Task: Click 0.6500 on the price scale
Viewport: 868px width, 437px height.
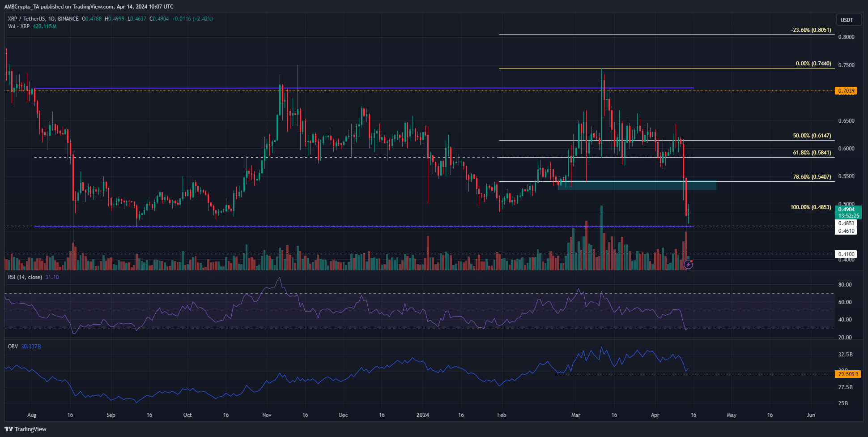Action: [x=847, y=121]
